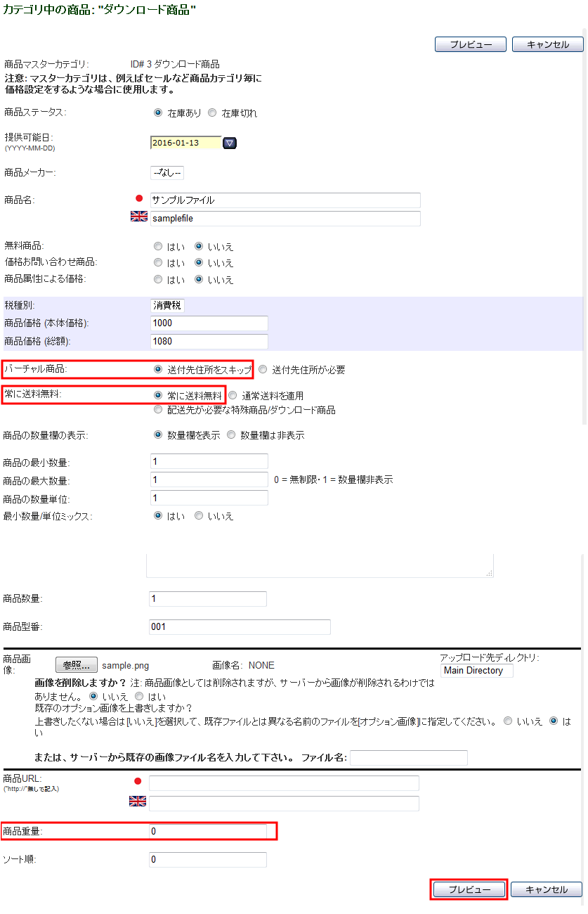Expand the Main Directory upload dropdown

pos(477,671)
